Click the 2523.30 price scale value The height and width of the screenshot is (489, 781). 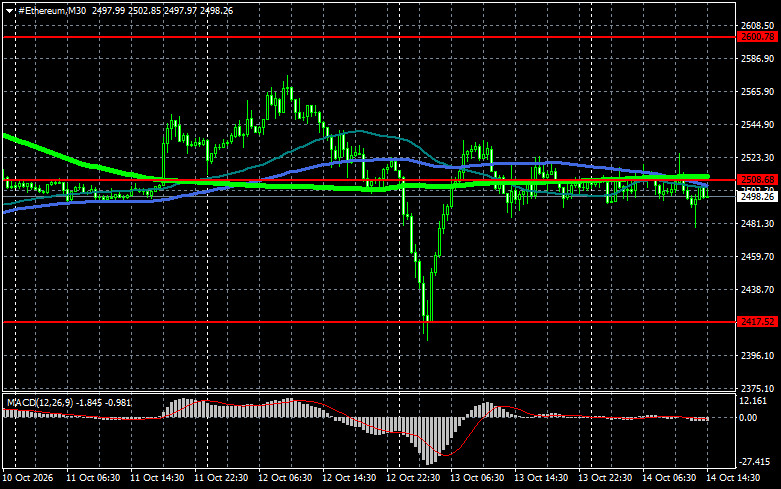click(757, 157)
